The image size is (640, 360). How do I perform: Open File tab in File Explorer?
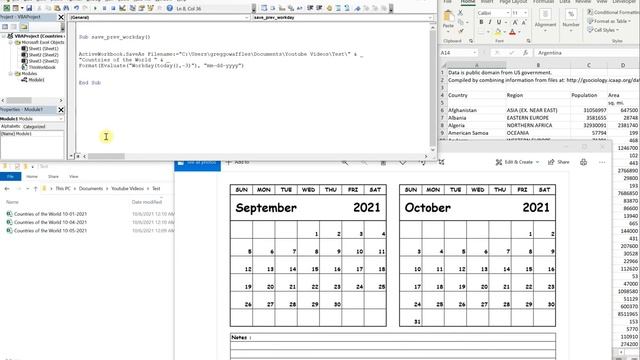click(x=11, y=176)
